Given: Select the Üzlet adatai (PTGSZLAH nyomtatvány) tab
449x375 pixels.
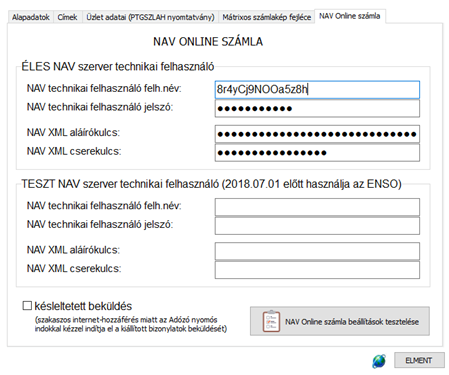Looking at the screenshot, I should pyautogui.click(x=150, y=17).
